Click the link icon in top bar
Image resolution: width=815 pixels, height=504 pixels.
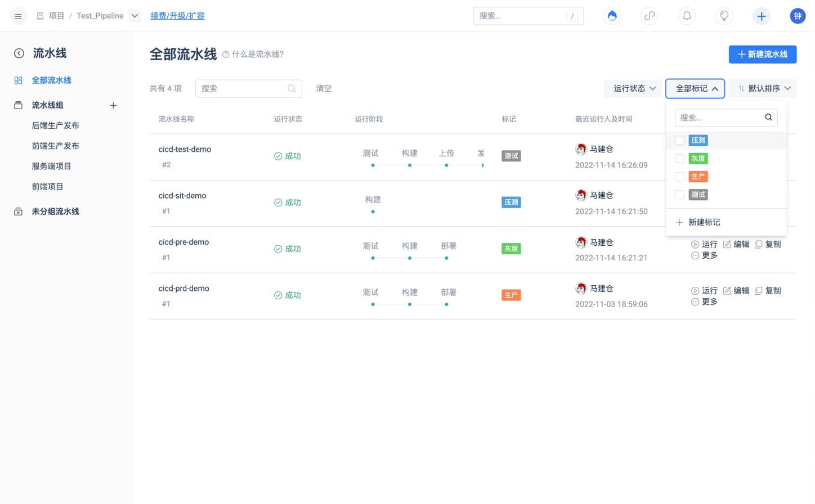point(650,16)
